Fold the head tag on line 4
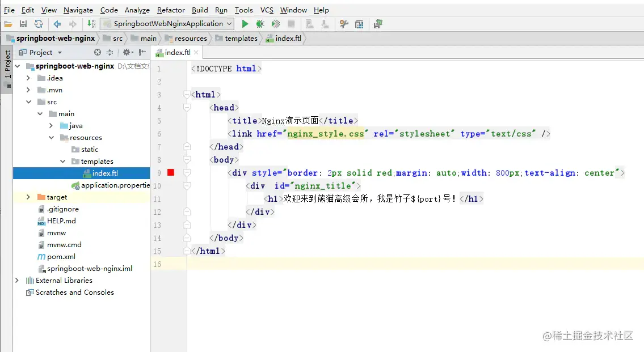Image resolution: width=644 pixels, height=352 pixels. [x=187, y=108]
